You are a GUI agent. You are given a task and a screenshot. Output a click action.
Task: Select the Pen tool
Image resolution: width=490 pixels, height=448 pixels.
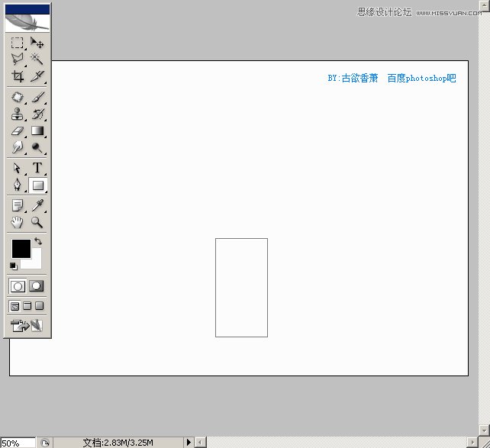click(x=18, y=185)
